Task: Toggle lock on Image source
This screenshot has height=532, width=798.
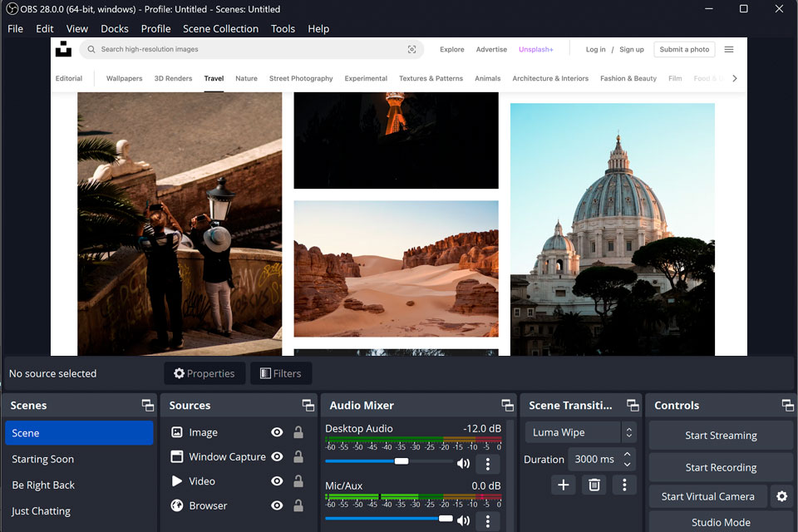Action: 298,432
